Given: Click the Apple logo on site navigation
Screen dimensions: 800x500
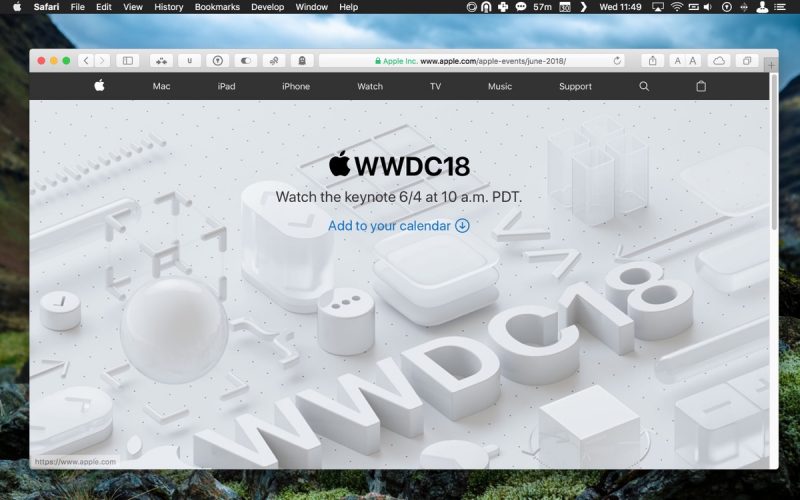Looking at the screenshot, I should (x=99, y=86).
